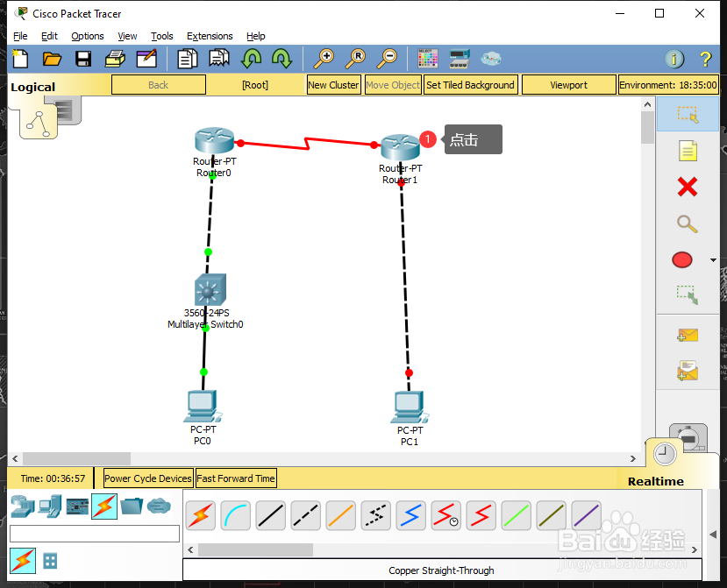
Task: Open the View menu
Action: (x=127, y=36)
